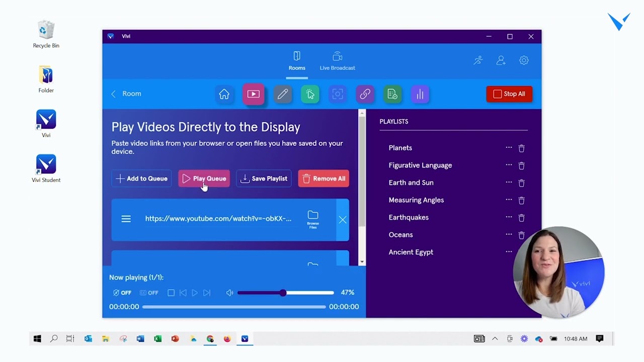Select the Figurative Language playlist
644x362 pixels.
tap(420, 165)
